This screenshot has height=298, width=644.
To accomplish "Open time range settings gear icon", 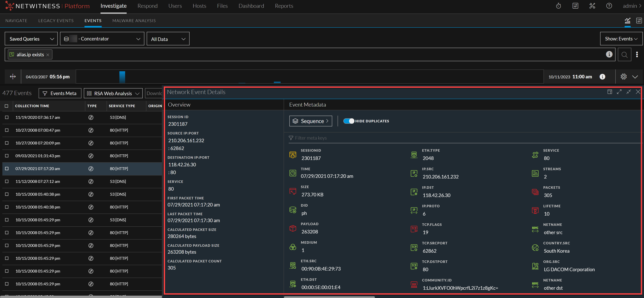I will [x=623, y=77].
